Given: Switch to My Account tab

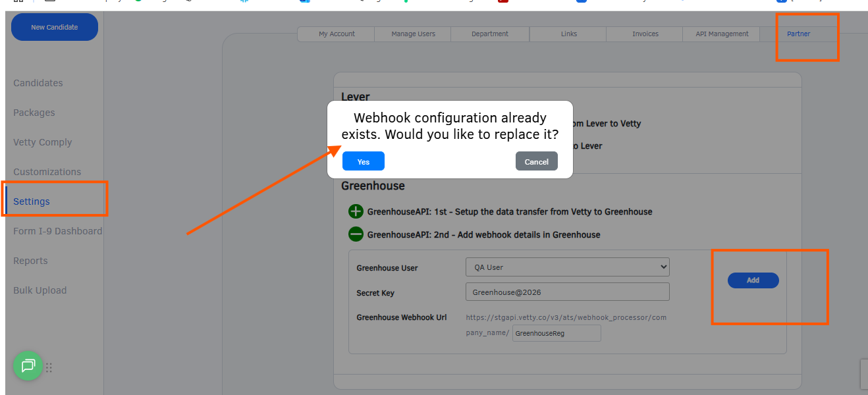Looking at the screenshot, I should (337, 34).
